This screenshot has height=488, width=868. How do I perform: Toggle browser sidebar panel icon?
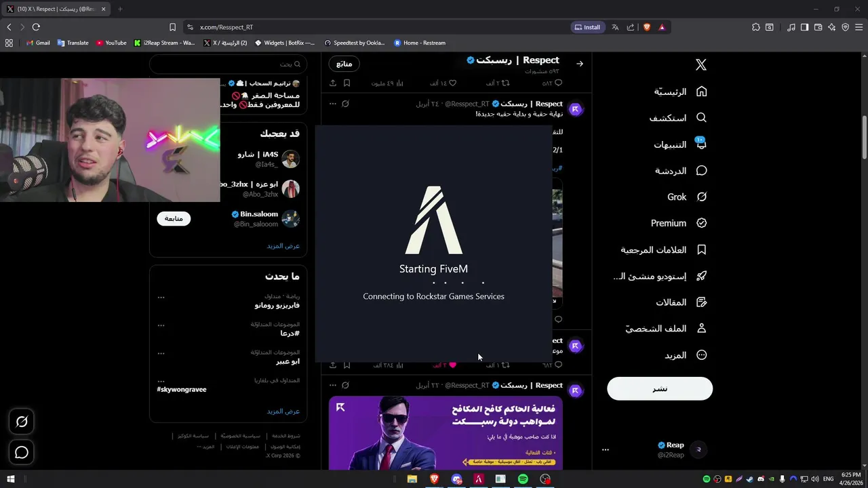pyautogui.click(x=804, y=27)
